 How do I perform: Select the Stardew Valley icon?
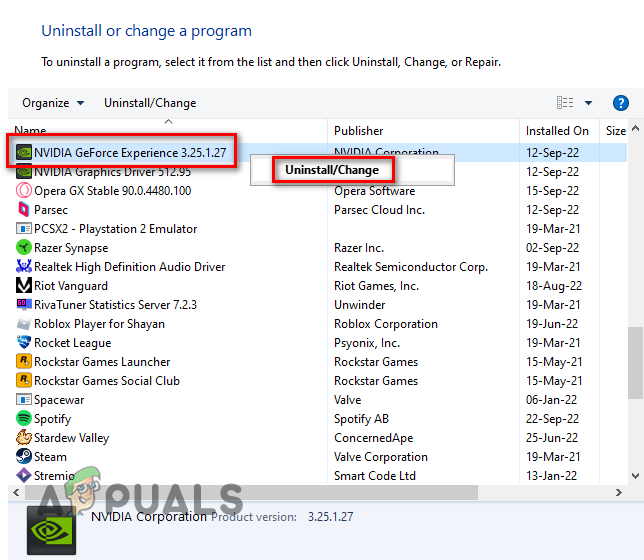(x=24, y=438)
